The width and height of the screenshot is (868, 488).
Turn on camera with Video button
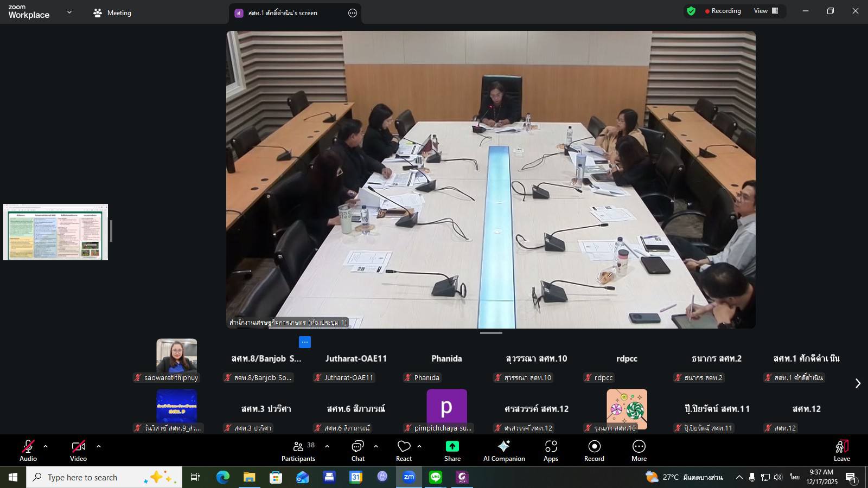(x=78, y=451)
